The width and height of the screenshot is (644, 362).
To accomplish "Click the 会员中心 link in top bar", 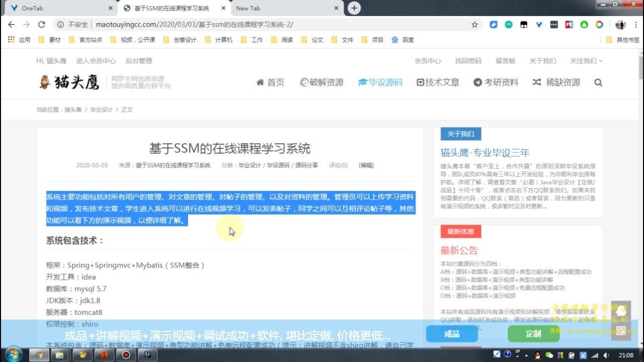I will tap(428, 61).
